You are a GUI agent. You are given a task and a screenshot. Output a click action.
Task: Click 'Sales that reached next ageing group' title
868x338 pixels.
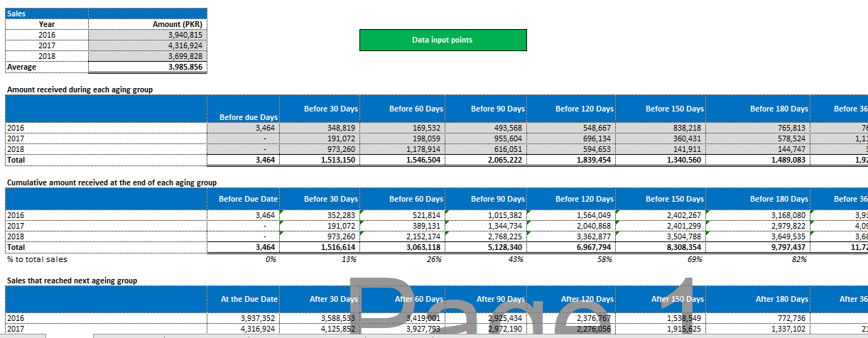(x=72, y=280)
